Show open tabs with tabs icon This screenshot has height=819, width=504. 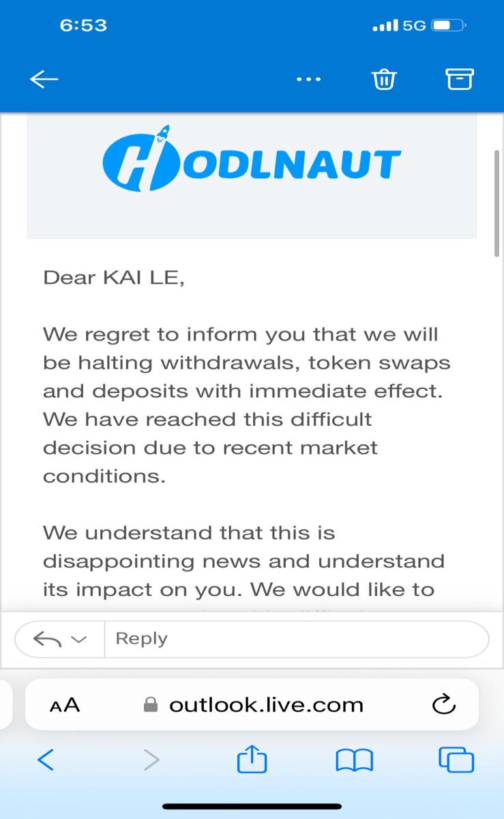tap(456, 760)
